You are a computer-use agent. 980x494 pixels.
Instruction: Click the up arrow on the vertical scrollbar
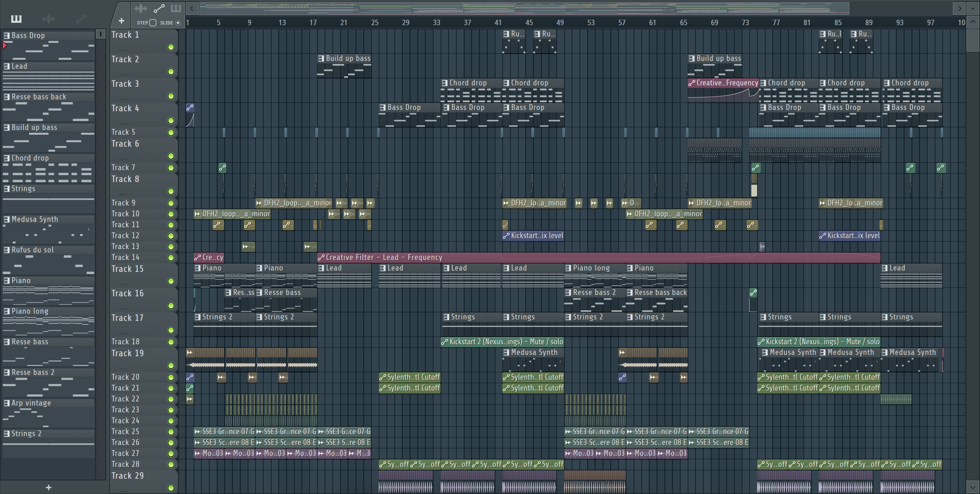[x=973, y=22]
